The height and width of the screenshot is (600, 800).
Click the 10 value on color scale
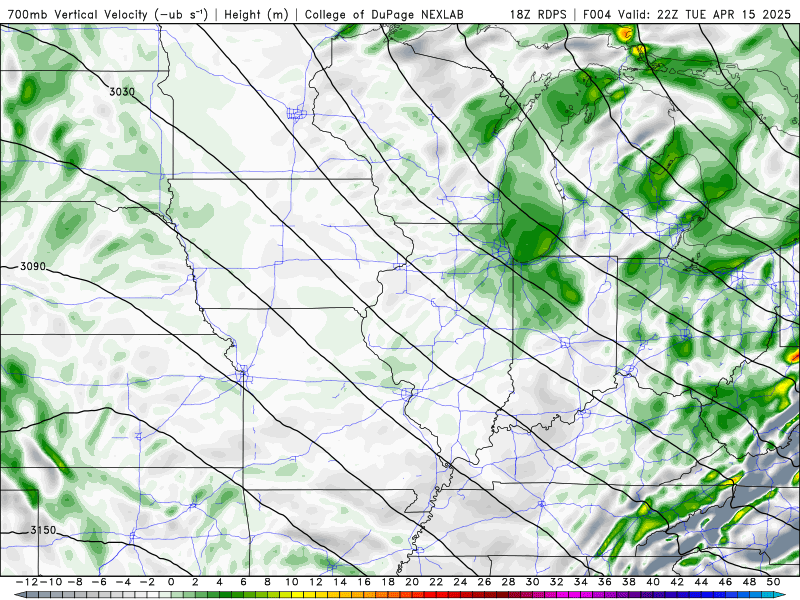point(291,582)
